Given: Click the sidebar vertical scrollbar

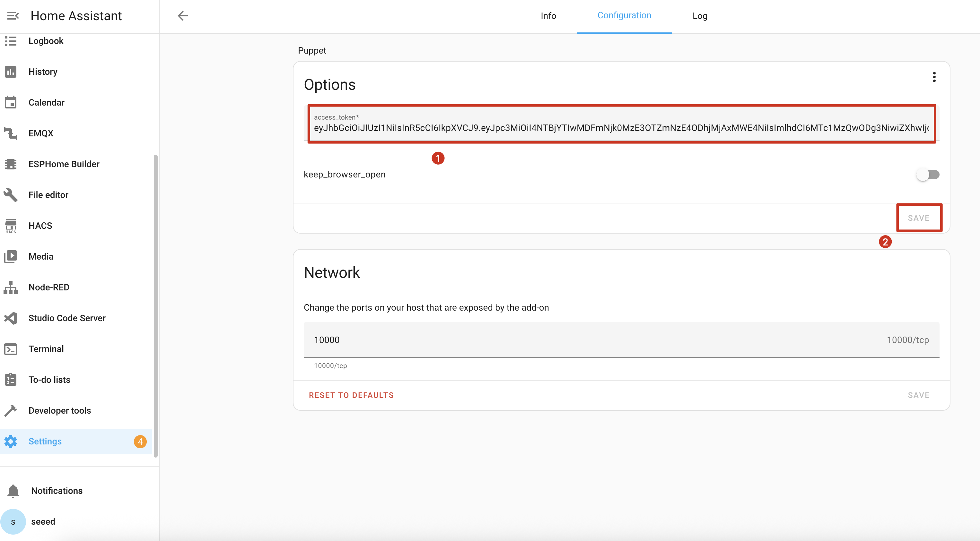Looking at the screenshot, I should pyautogui.click(x=155, y=306).
